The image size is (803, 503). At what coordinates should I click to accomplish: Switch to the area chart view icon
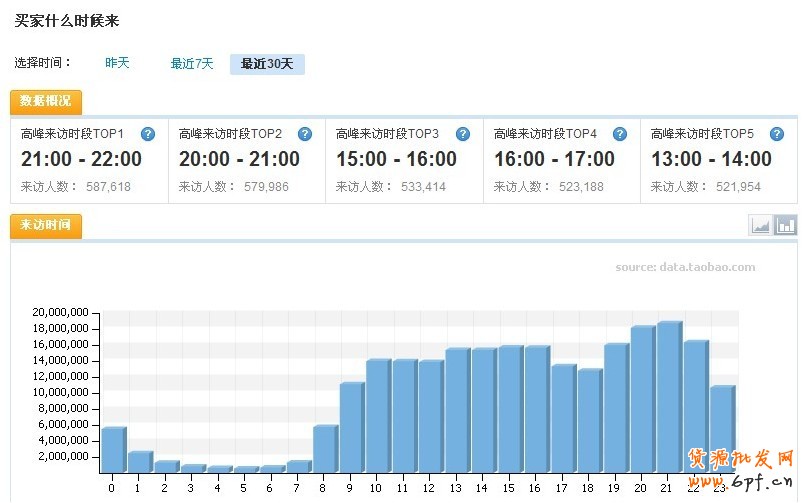pos(760,226)
